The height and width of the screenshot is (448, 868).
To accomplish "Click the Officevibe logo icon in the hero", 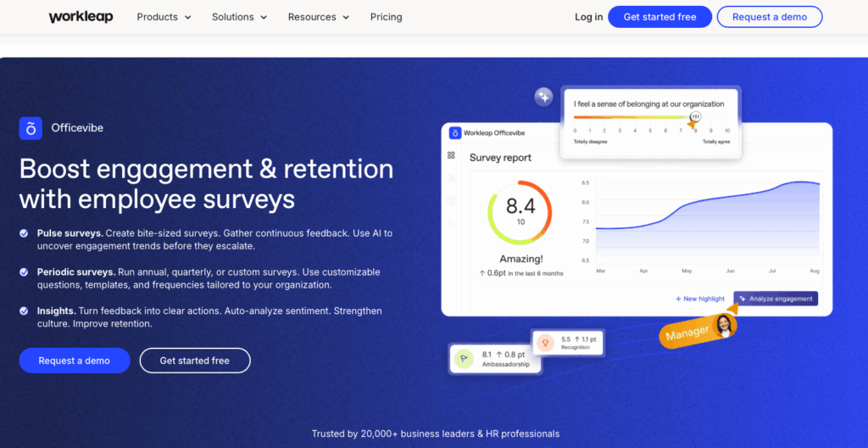I will click(x=31, y=128).
